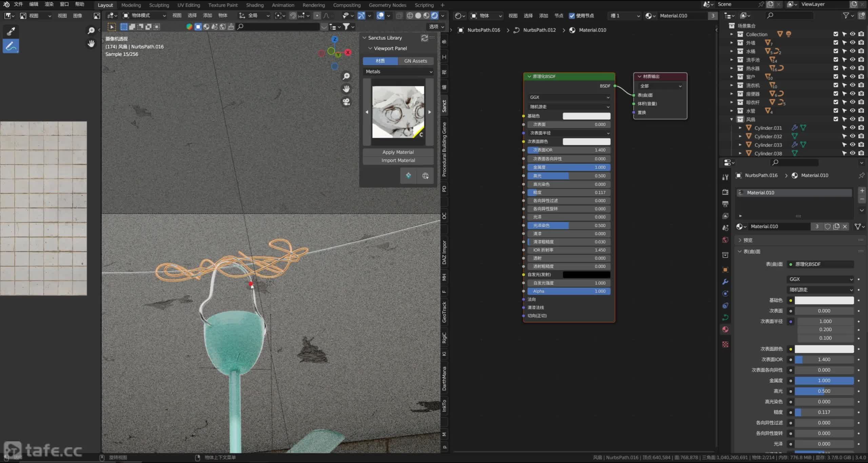Viewport: 868px width, 463px height.
Task: Open the Output properties tab
Action: 725,204
